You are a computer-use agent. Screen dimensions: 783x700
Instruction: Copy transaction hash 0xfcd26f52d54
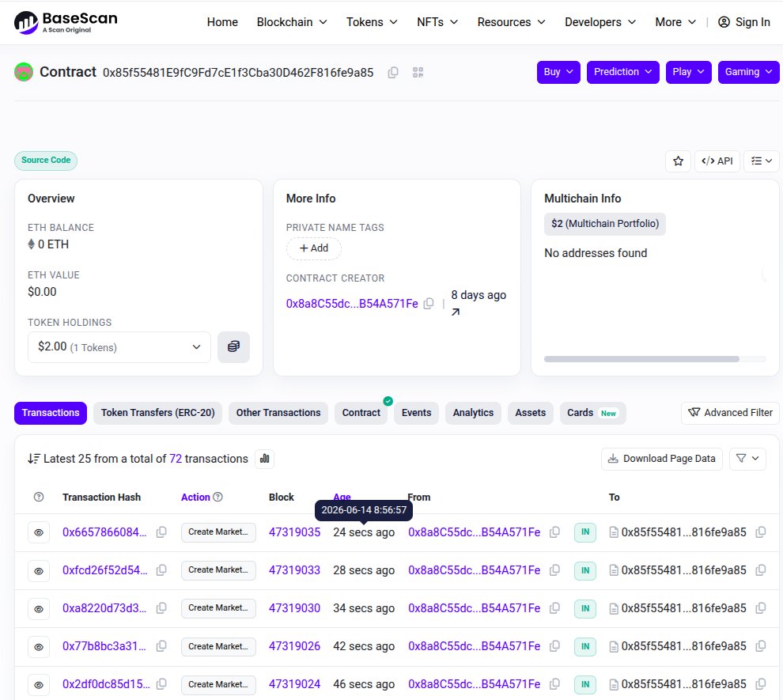(161, 570)
